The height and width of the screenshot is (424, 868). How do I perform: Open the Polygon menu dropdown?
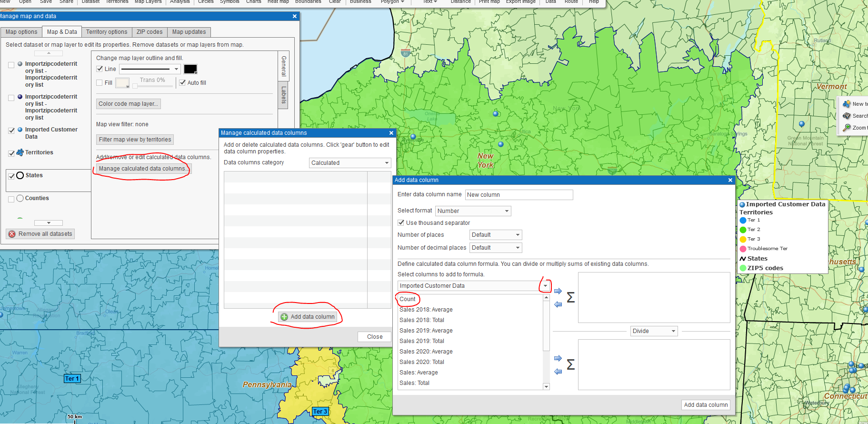[x=393, y=2]
